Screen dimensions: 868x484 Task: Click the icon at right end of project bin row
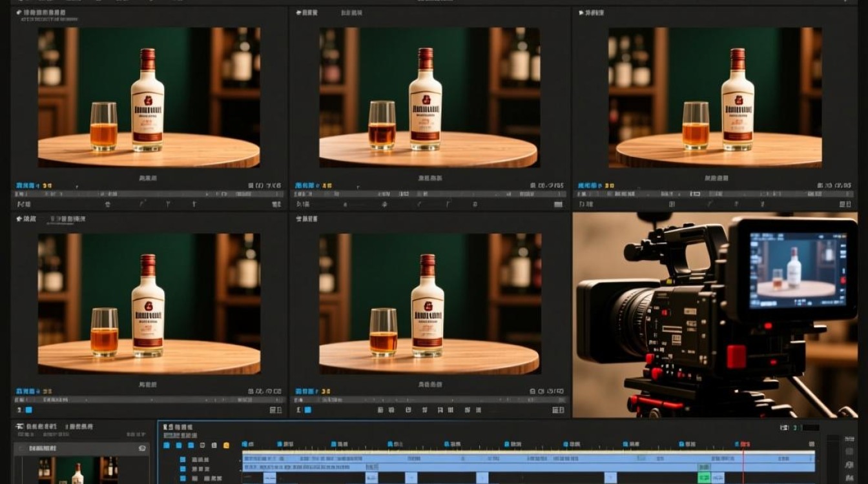pos(142,448)
